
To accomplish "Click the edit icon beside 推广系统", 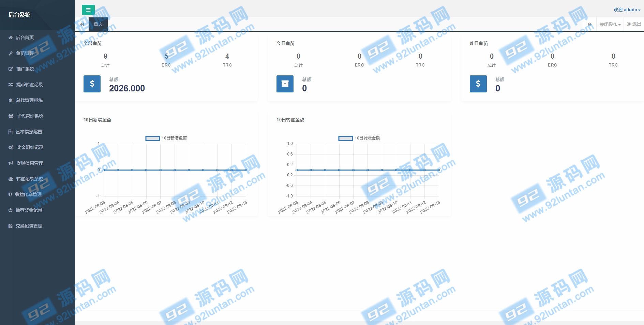I will pyautogui.click(x=11, y=69).
